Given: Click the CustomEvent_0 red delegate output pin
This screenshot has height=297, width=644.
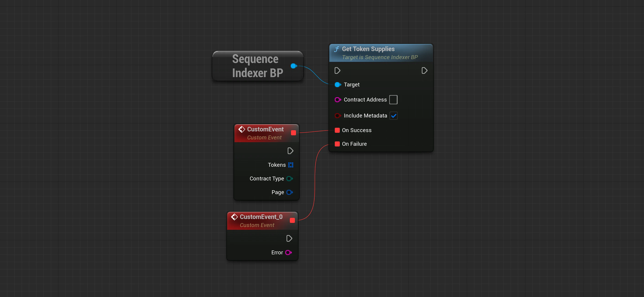Looking at the screenshot, I should point(292,220).
